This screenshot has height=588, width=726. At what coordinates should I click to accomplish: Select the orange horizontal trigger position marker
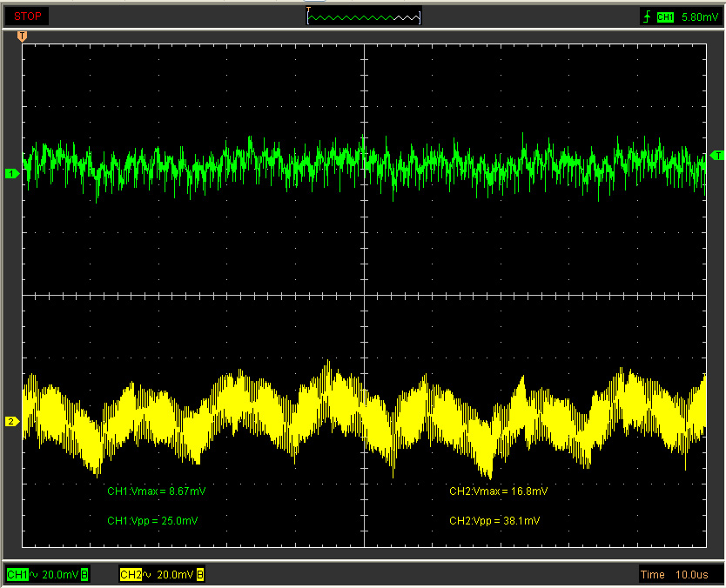click(22, 37)
